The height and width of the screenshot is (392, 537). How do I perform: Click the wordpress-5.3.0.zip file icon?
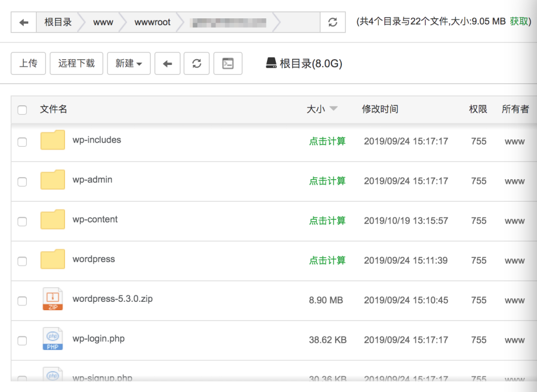tap(52, 300)
